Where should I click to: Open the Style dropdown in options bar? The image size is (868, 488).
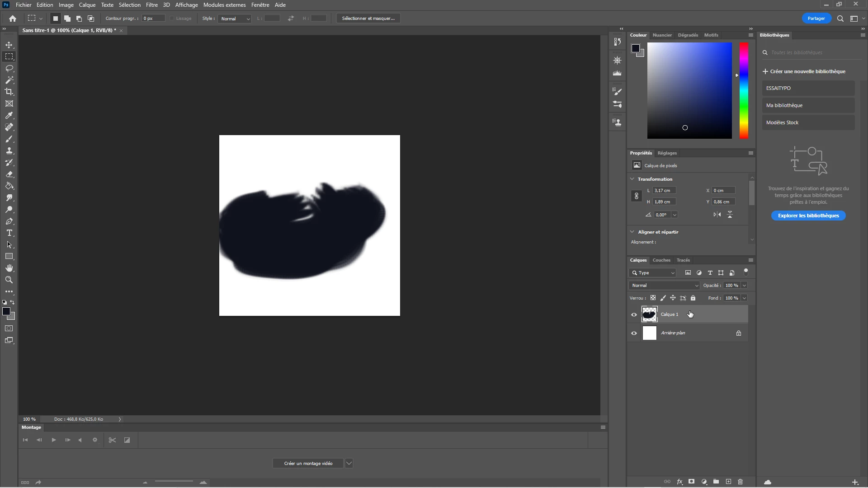pyautogui.click(x=235, y=19)
